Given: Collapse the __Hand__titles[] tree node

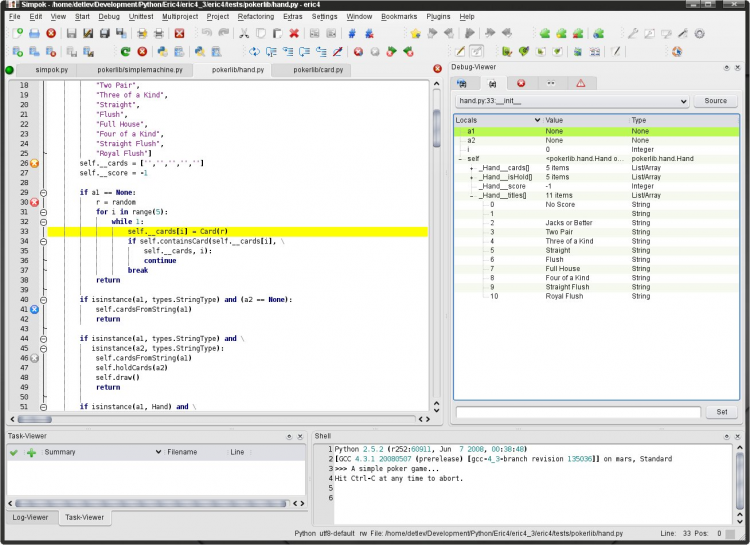Looking at the screenshot, I should (x=471, y=196).
